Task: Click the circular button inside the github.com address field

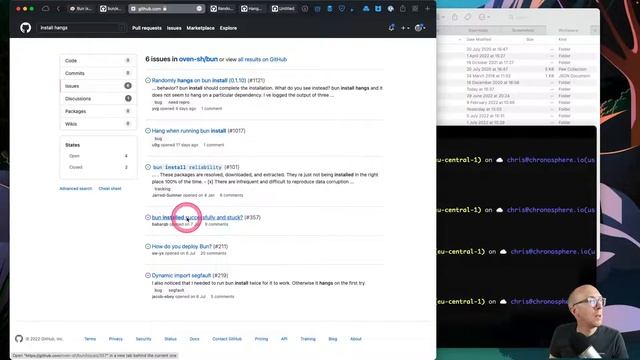Action: (x=199, y=9)
